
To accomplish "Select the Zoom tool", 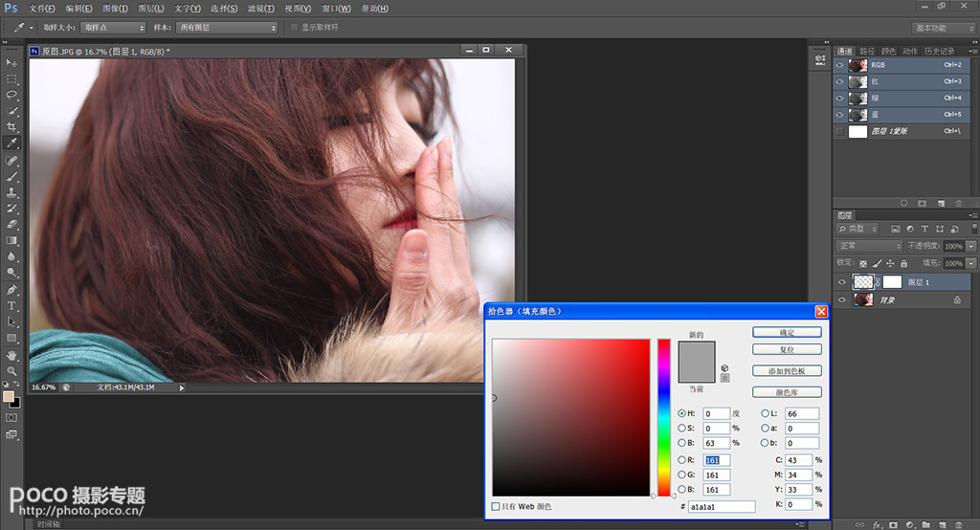I will coord(11,371).
